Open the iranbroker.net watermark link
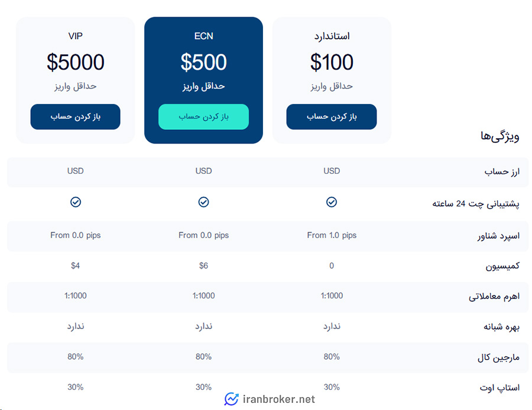 [279, 400]
